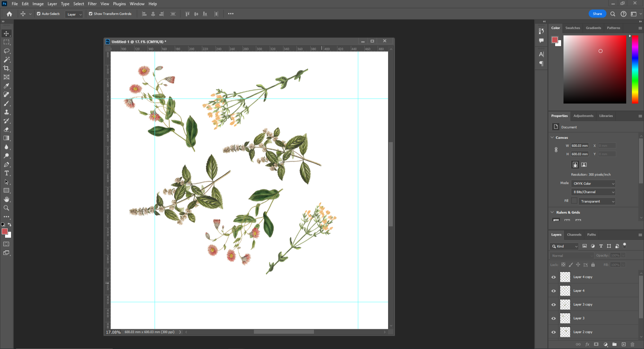
Task: Select the Pen tool
Action: click(6, 164)
